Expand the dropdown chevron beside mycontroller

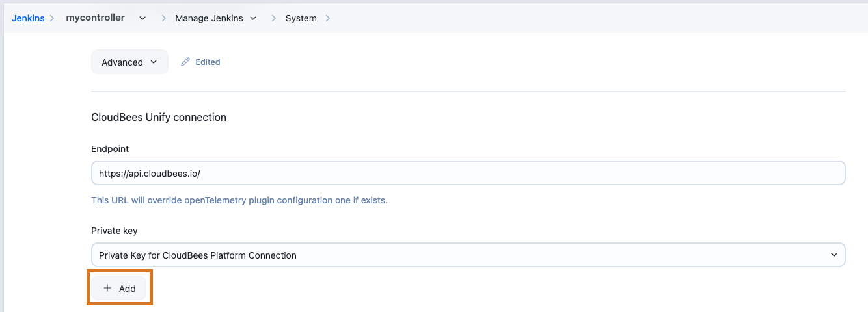(x=142, y=18)
